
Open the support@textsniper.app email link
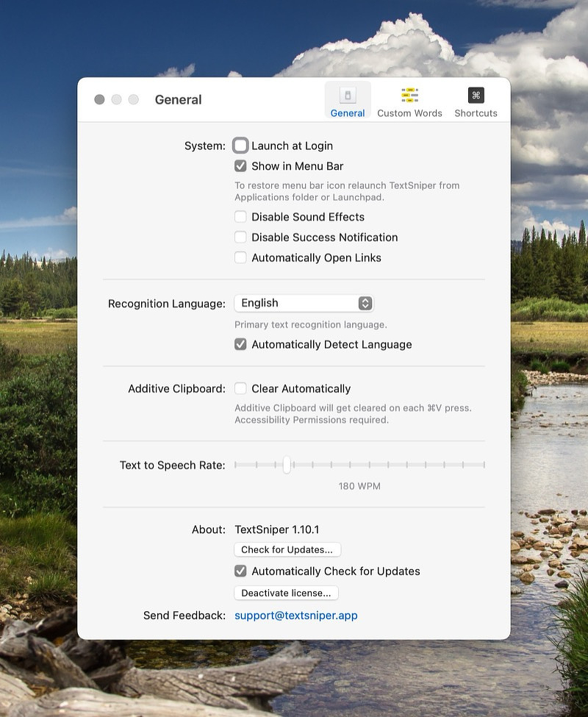tap(295, 616)
